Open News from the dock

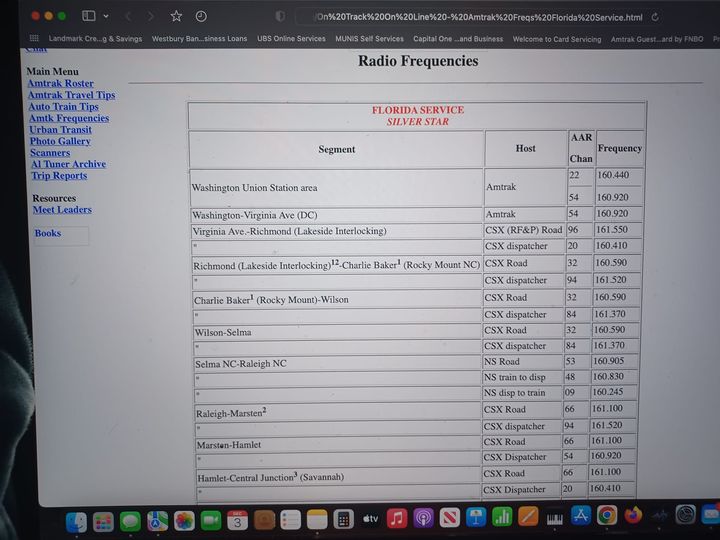tap(450, 518)
